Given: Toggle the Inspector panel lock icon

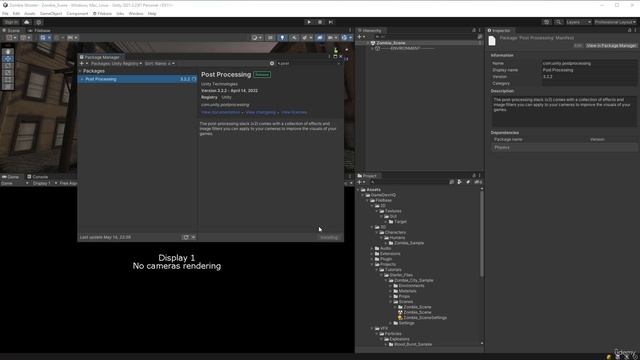Looking at the screenshot, I should (629, 31).
